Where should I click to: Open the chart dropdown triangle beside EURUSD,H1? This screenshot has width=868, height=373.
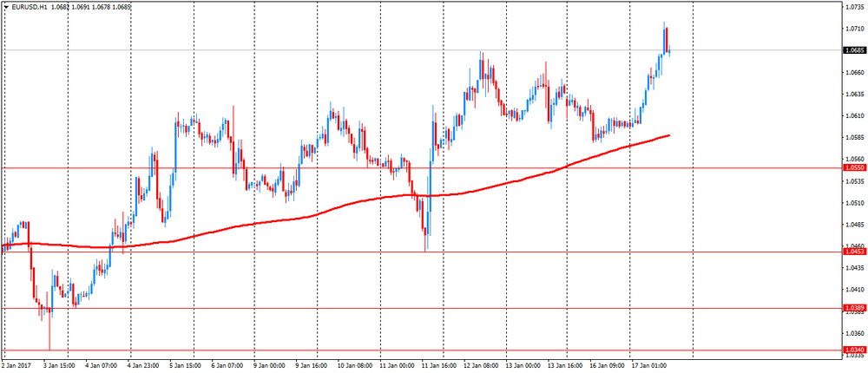point(5,7)
